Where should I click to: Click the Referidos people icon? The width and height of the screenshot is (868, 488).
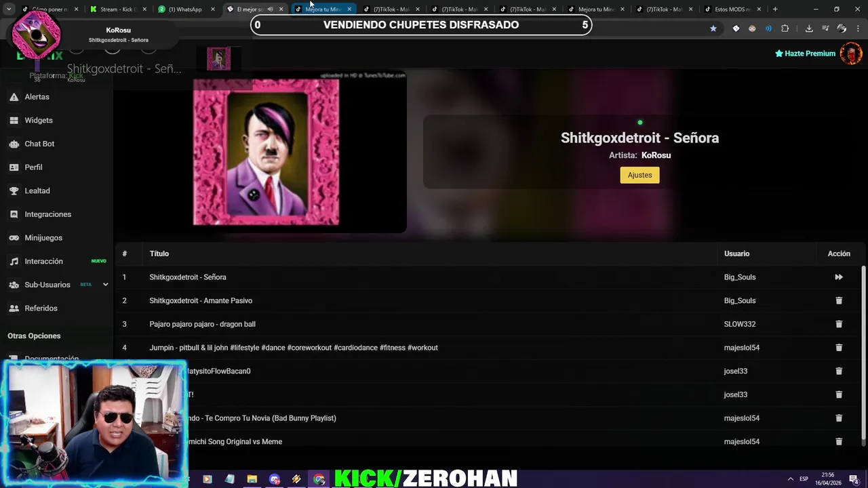pos(14,308)
